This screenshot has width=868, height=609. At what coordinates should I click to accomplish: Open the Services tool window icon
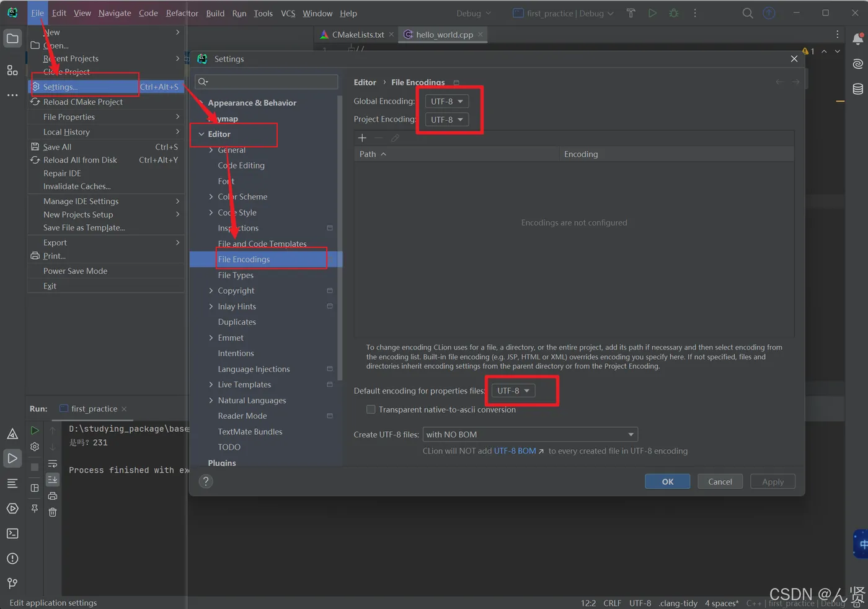click(12, 509)
